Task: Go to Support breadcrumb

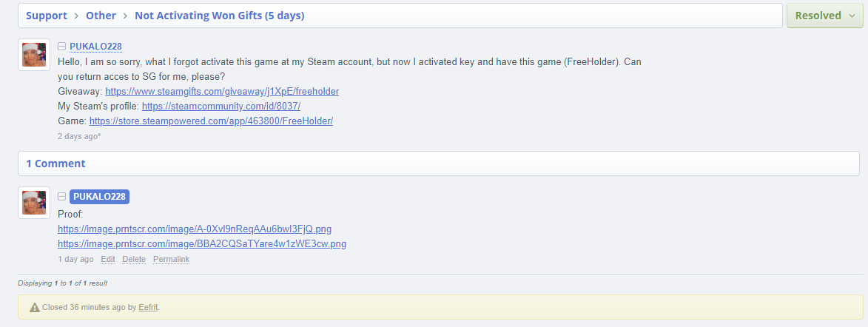Action: click(47, 16)
